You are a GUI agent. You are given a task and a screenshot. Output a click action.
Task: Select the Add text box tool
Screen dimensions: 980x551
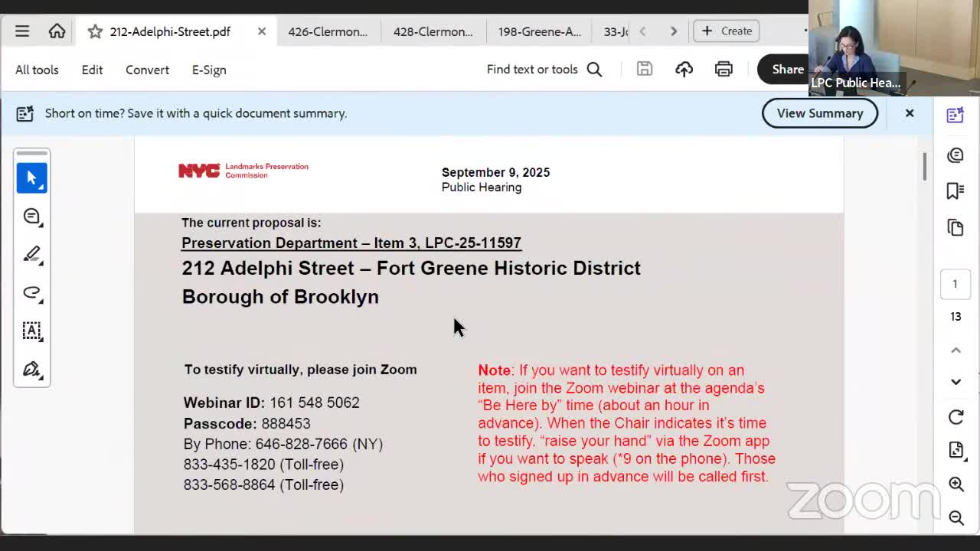32,331
